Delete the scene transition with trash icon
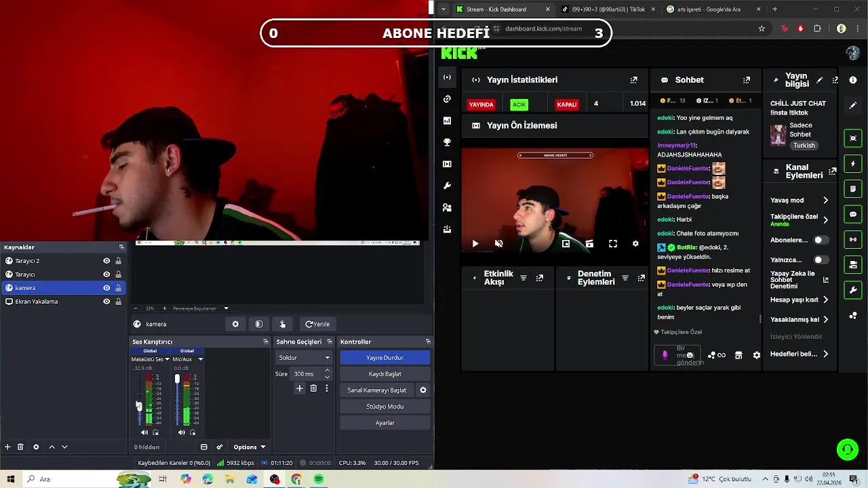 (x=313, y=388)
